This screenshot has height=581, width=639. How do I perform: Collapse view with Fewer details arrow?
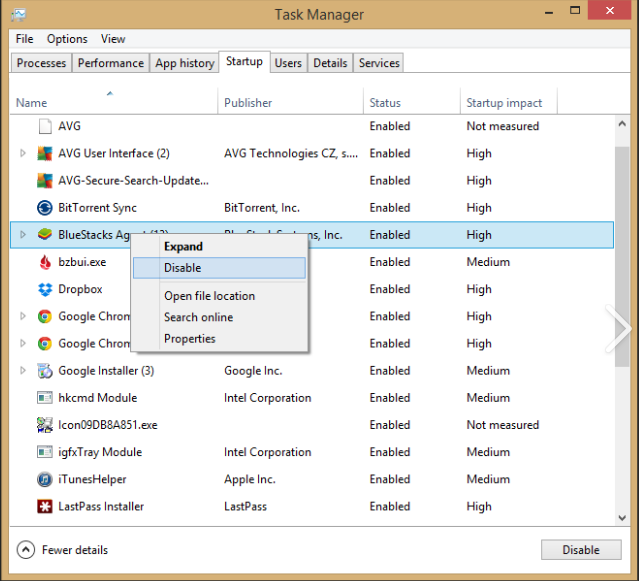click(26, 550)
